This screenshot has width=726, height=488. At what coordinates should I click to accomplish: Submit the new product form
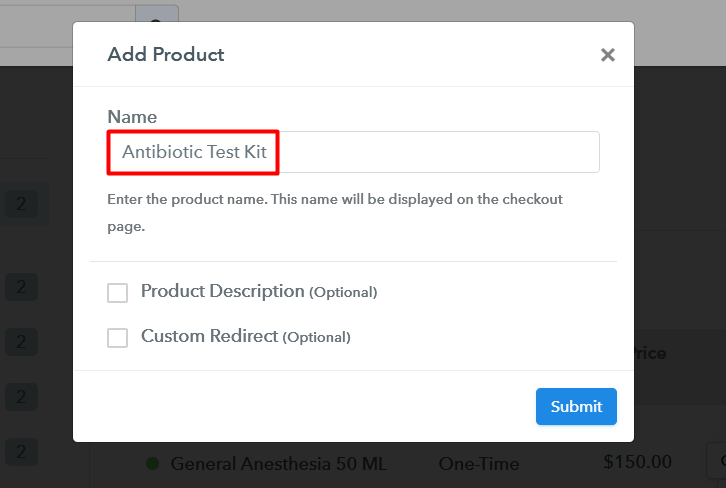click(576, 406)
